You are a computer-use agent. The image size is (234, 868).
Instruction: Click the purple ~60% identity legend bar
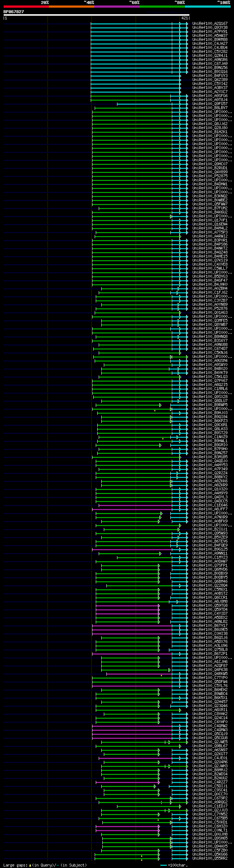pos(117,7)
